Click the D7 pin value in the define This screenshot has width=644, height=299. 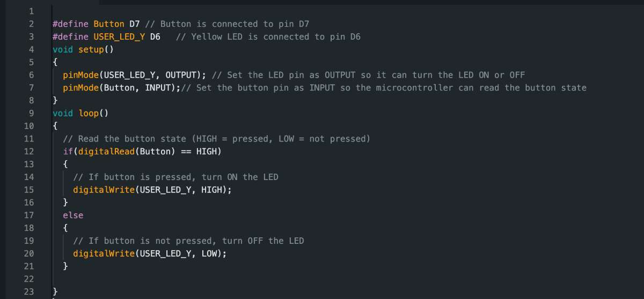(134, 24)
